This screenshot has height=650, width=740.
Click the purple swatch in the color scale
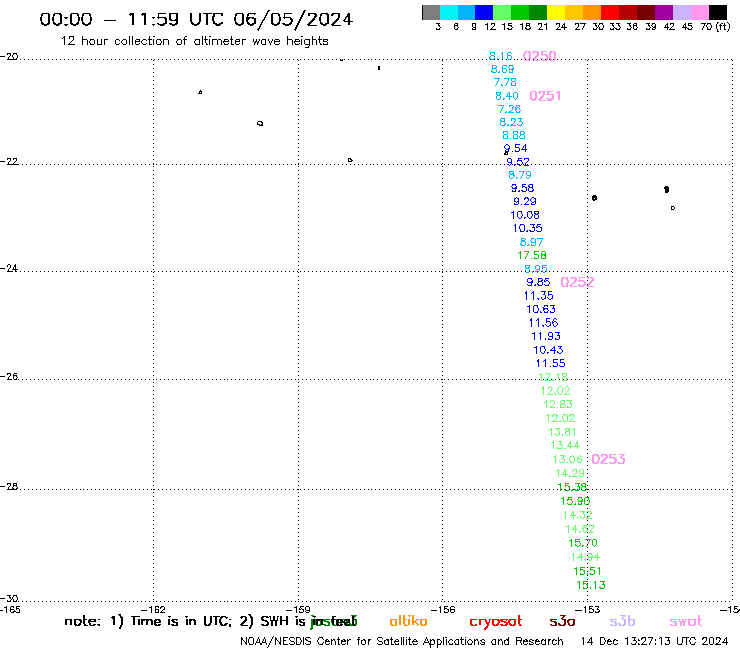pos(664,12)
